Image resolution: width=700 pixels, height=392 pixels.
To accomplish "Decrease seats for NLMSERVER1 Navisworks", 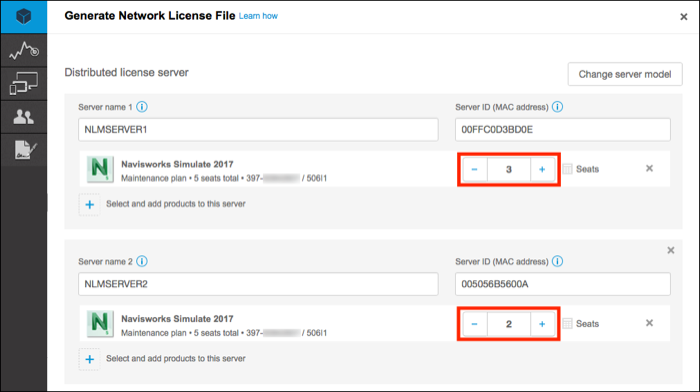I will point(475,169).
